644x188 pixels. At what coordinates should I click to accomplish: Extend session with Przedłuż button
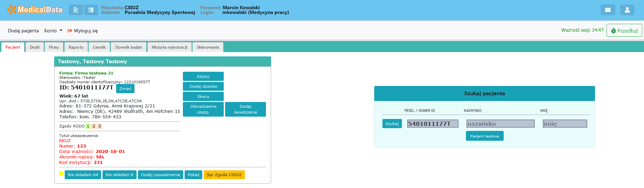coord(624,31)
